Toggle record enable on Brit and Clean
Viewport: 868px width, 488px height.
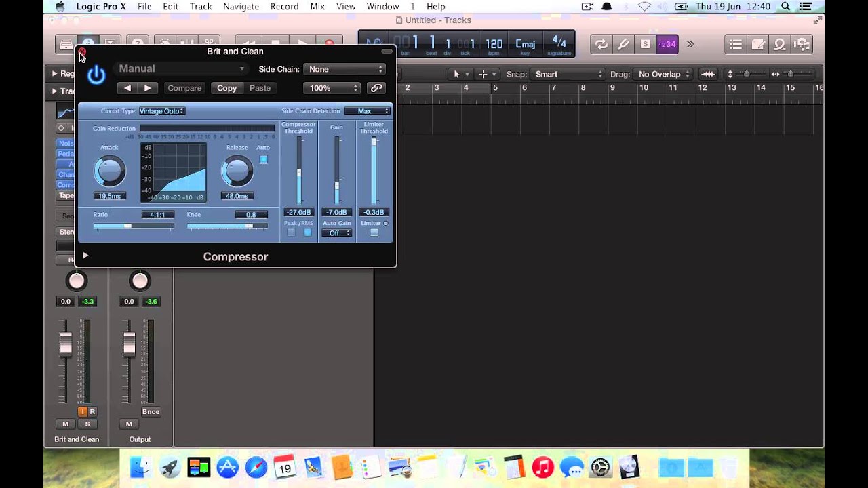point(92,411)
